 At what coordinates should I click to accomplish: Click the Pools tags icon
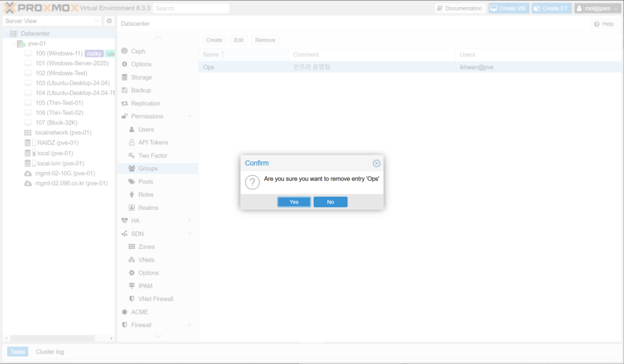132,181
